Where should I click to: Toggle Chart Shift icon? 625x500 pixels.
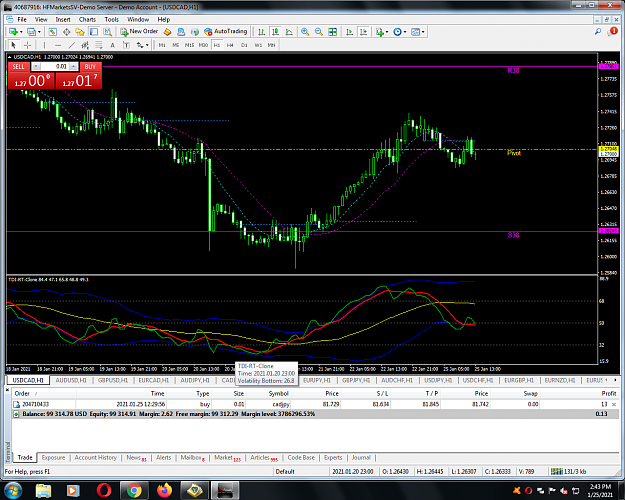coord(364,31)
